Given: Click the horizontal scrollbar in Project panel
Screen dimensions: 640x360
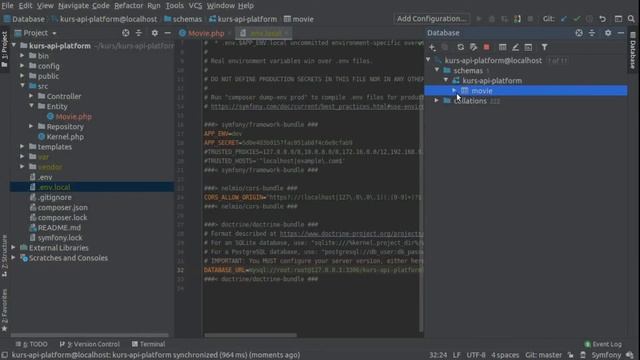Looking at the screenshot, I should [89, 336].
